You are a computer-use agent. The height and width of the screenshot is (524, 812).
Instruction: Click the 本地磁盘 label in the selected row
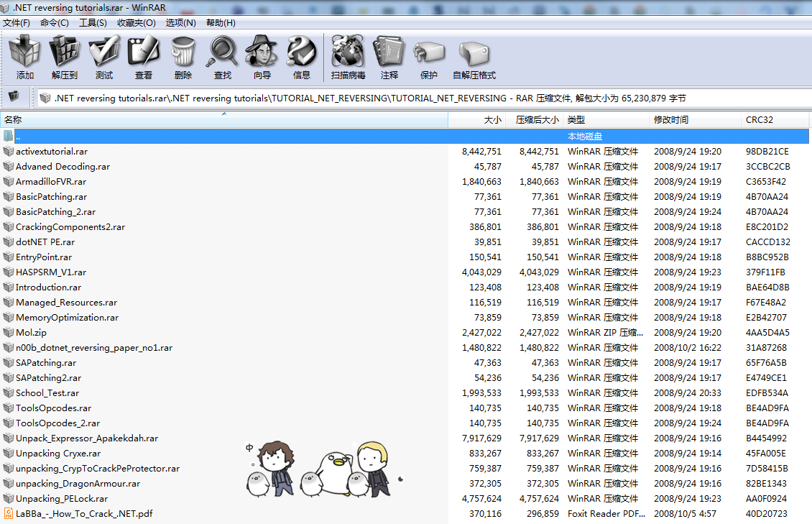585,136
